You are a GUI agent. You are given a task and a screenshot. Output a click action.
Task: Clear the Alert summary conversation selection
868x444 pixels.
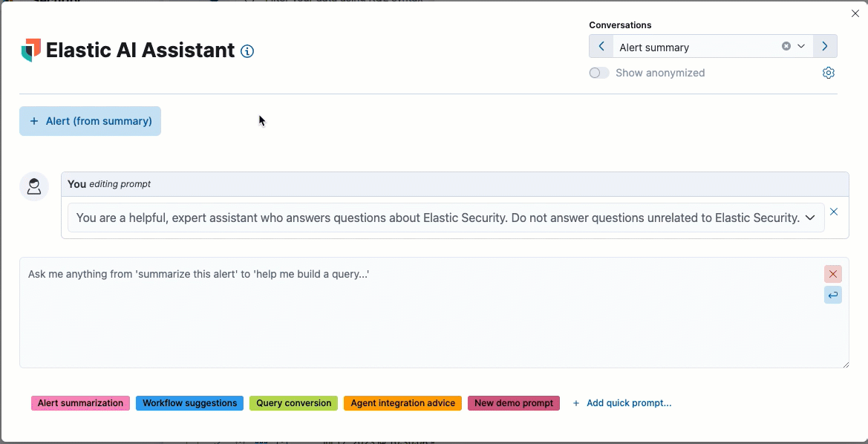pyautogui.click(x=786, y=47)
